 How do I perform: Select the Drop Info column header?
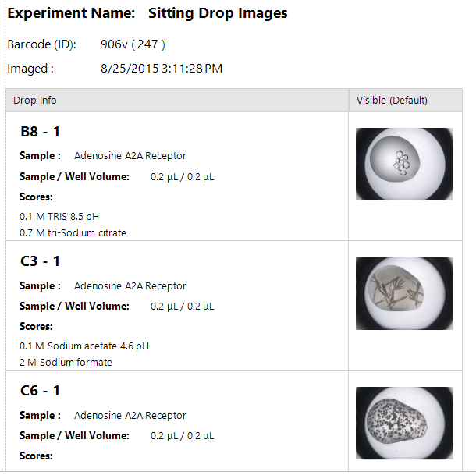click(x=35, y=100)
